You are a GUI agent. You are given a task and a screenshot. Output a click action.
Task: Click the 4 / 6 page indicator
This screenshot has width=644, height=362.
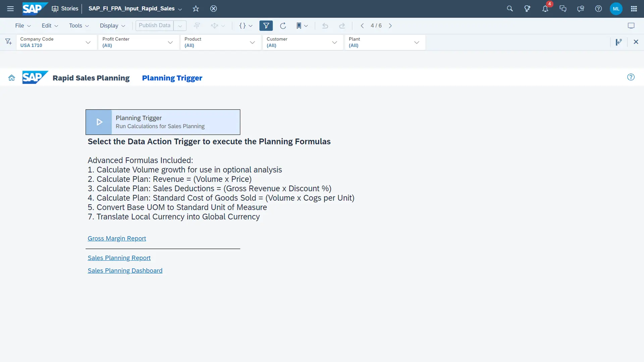376,25
